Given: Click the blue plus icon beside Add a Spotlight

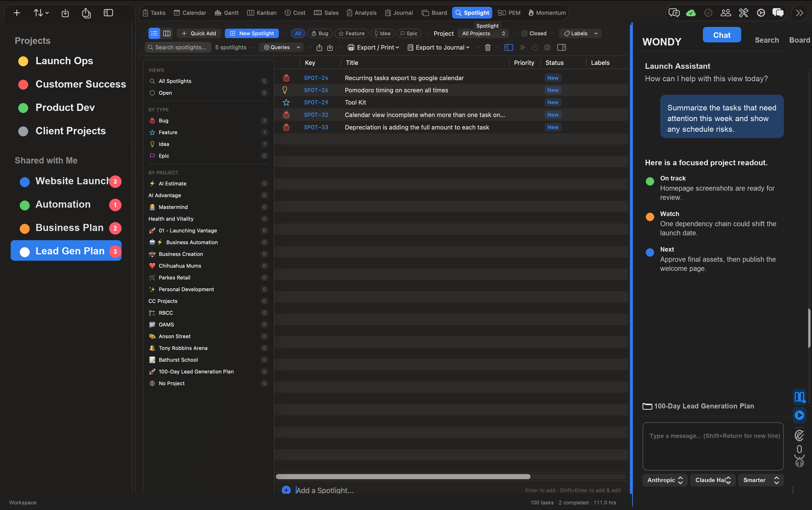Looking at the screenshot, I should [x=286, y=490].
